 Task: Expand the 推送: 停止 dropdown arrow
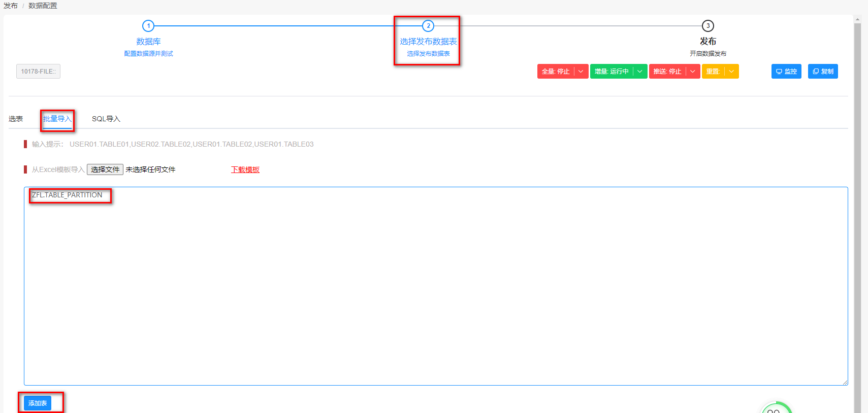click(693, 72)
